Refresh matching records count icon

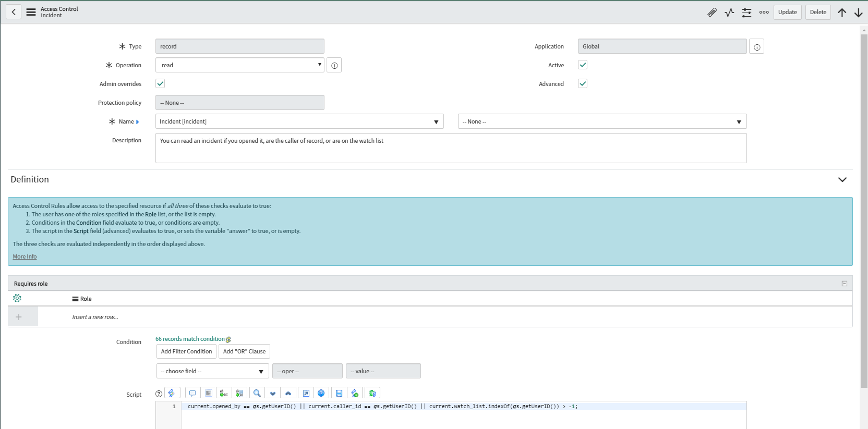(x=228, y=339)
